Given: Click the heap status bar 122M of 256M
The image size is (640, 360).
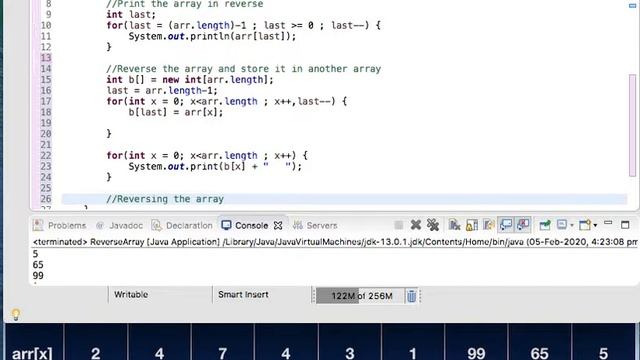Looking at the screenshot, I should click(360, 296).
